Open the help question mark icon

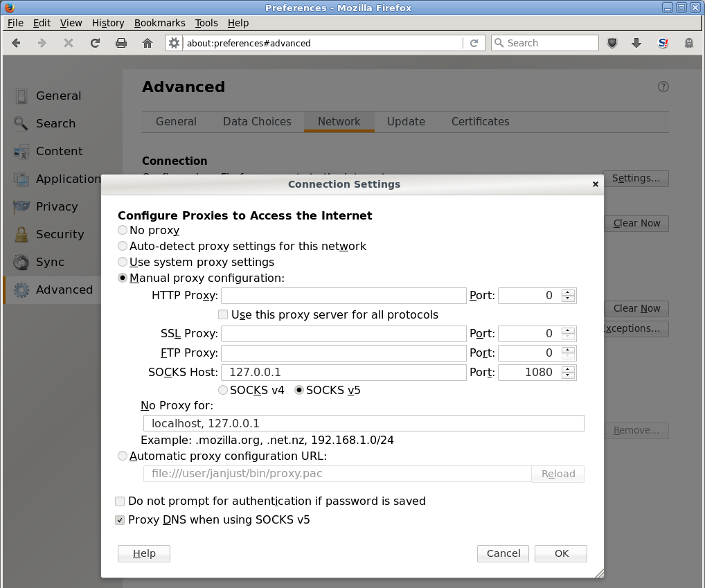click(663, 87)
